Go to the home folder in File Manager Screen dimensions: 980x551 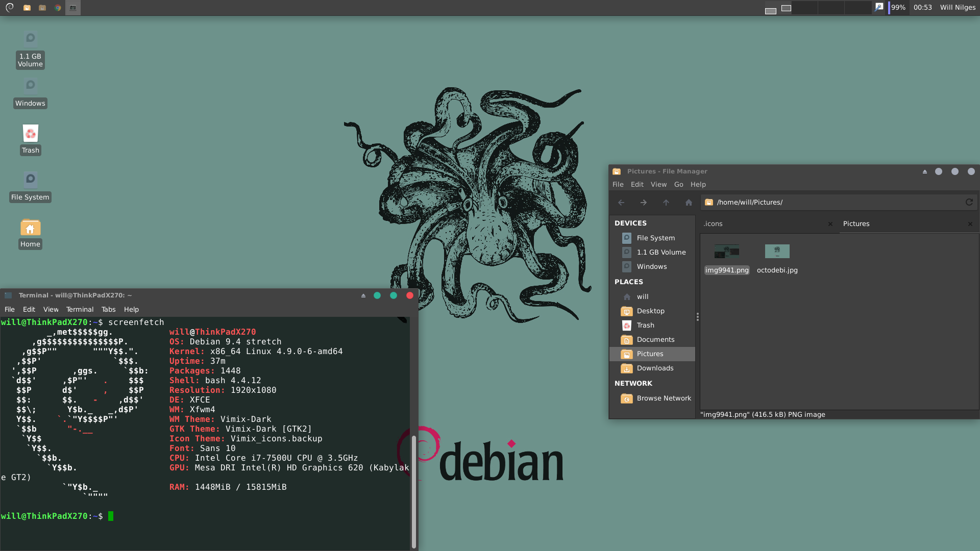689,203
